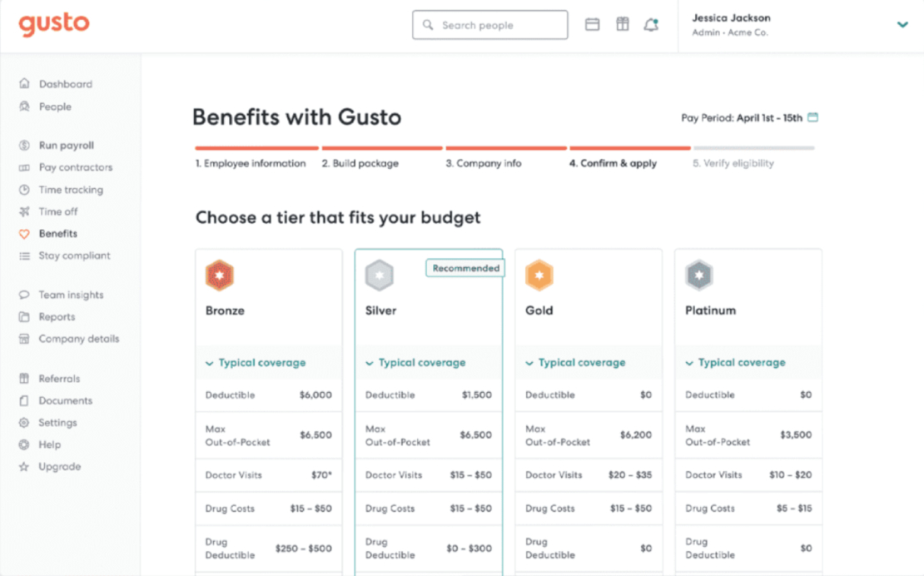Select the Benefits heart icon in the sidebar
This screenshot has height=576, width=924.
click(x=22, y=234)
